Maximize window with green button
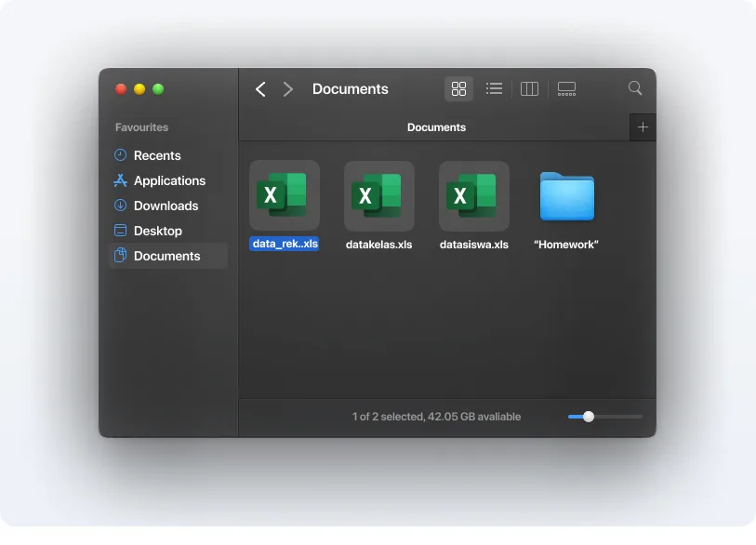Screen dimensions: 756x545 tap(158, 89)
